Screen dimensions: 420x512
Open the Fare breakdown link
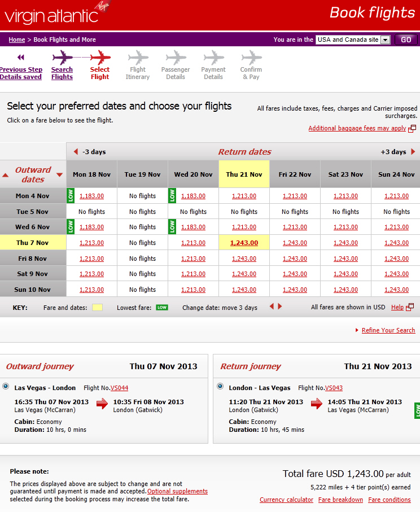[340, 500]
